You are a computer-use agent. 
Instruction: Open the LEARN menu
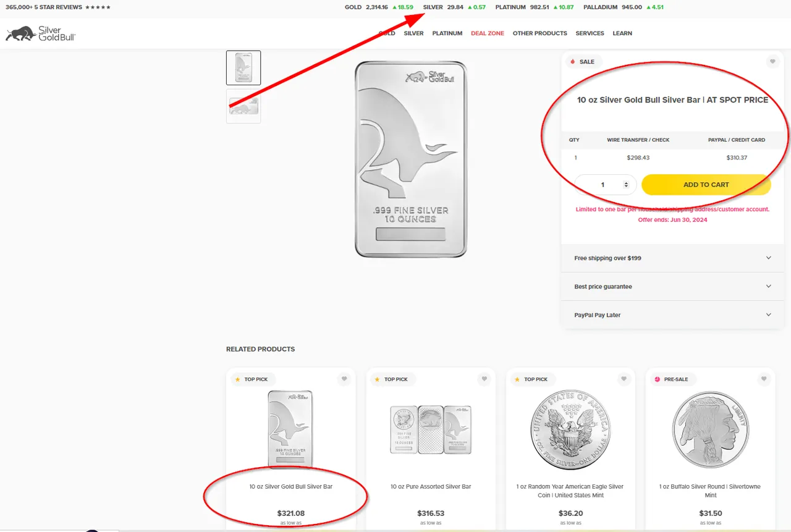[622, 33]
